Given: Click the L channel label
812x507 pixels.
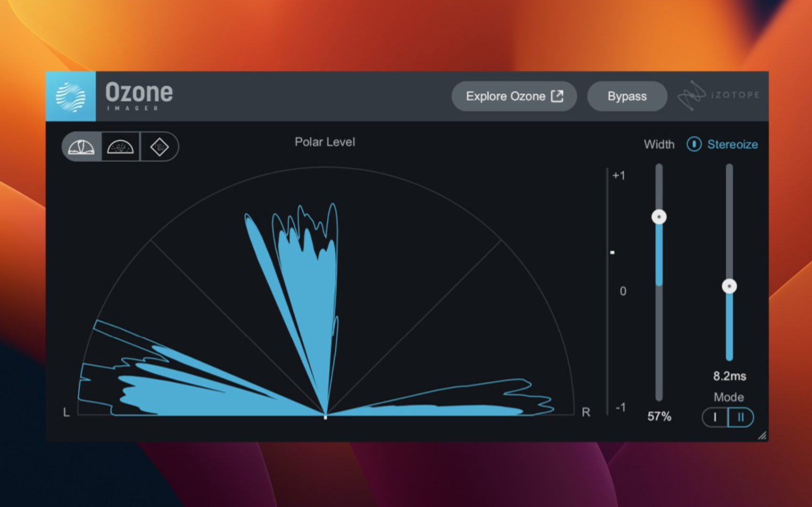Looking at the screenshot, I should click(66, 412).
